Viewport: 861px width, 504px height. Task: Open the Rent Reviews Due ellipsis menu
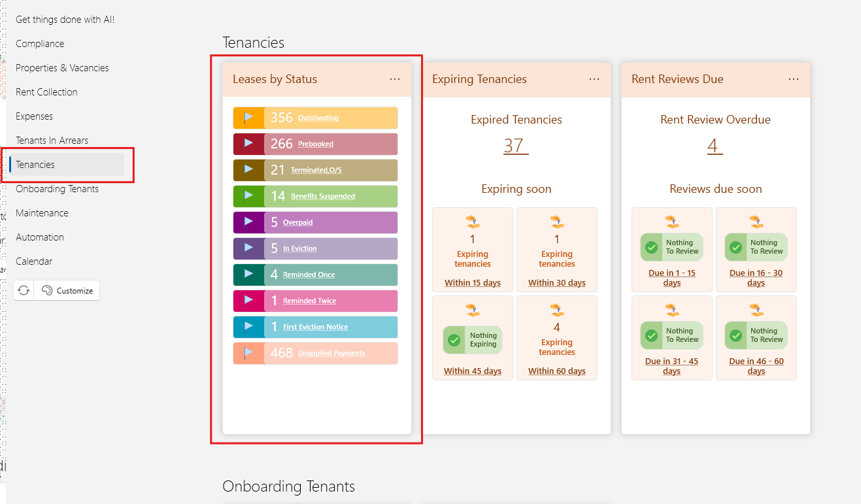tap(794, 79)
